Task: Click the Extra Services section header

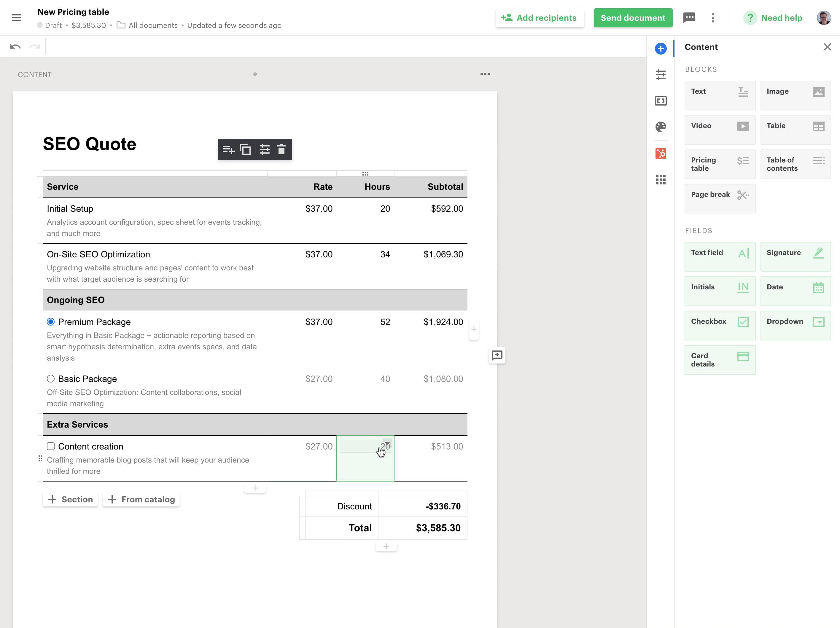Action: click(255, 425)
